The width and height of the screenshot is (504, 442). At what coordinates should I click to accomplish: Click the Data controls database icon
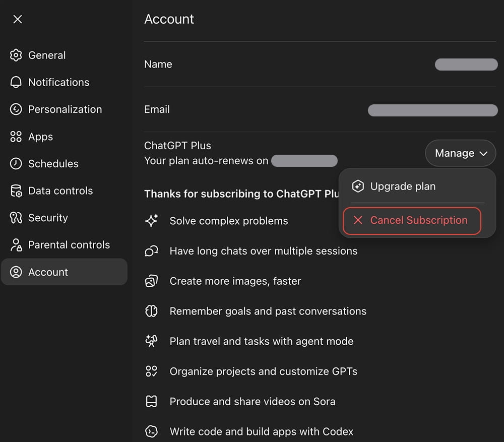(16, 191)
